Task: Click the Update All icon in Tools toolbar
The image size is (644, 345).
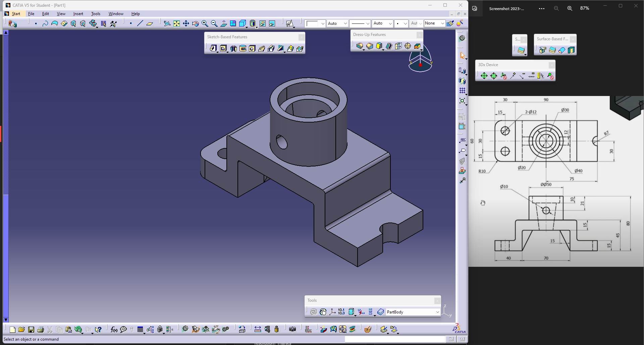Action: [313, 312]
